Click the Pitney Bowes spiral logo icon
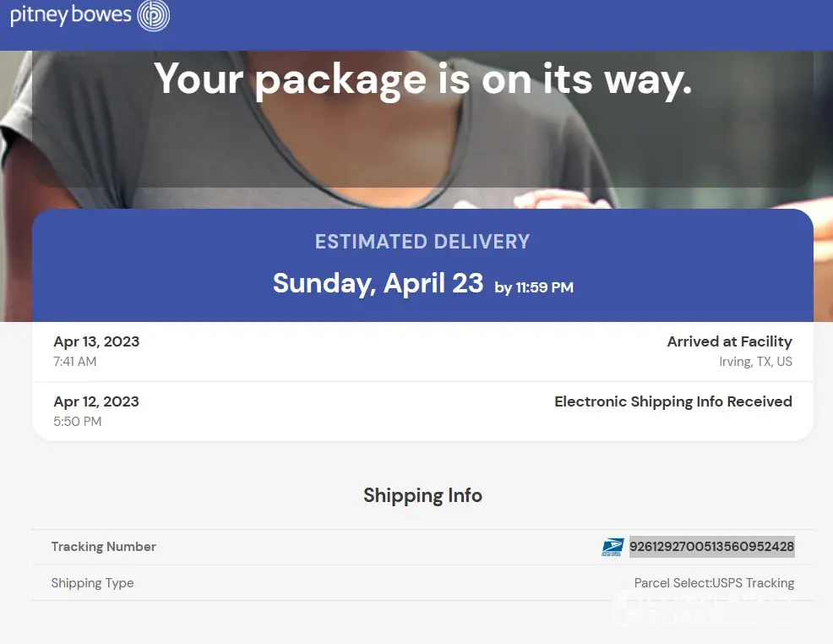The width and height of the screenshot is (833, 644). click(x=154, y=15)
